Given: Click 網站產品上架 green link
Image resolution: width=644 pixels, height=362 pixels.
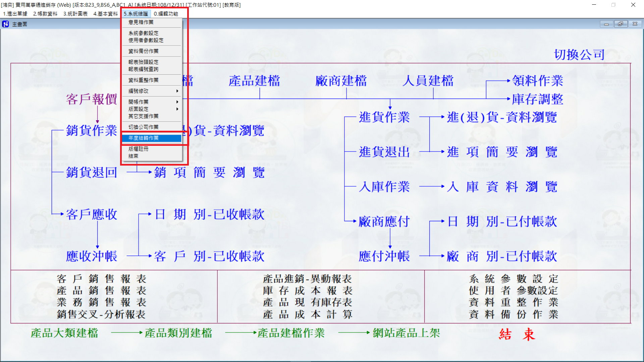Looking at the screenshot, I should [406, 333].
